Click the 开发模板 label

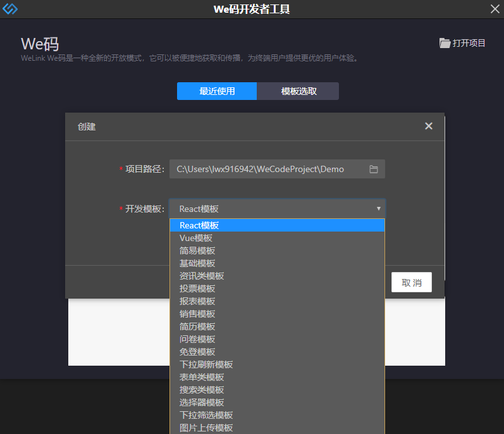tap(145, 209)
